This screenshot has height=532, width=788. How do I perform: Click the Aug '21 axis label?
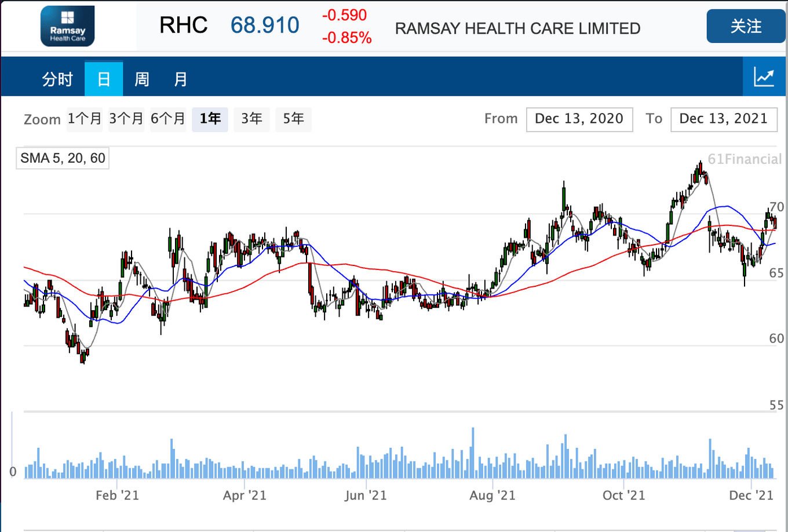pyautogui.click(x=493, y=495)
